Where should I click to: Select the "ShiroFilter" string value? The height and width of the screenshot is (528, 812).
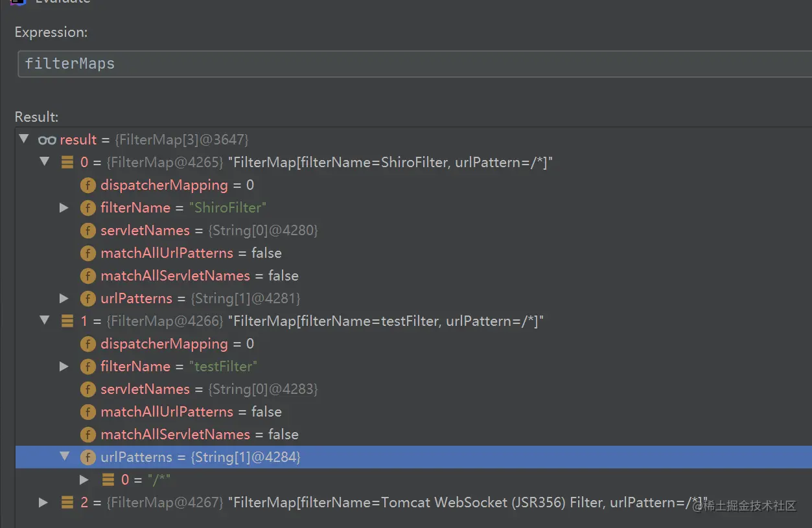point(228,208)
